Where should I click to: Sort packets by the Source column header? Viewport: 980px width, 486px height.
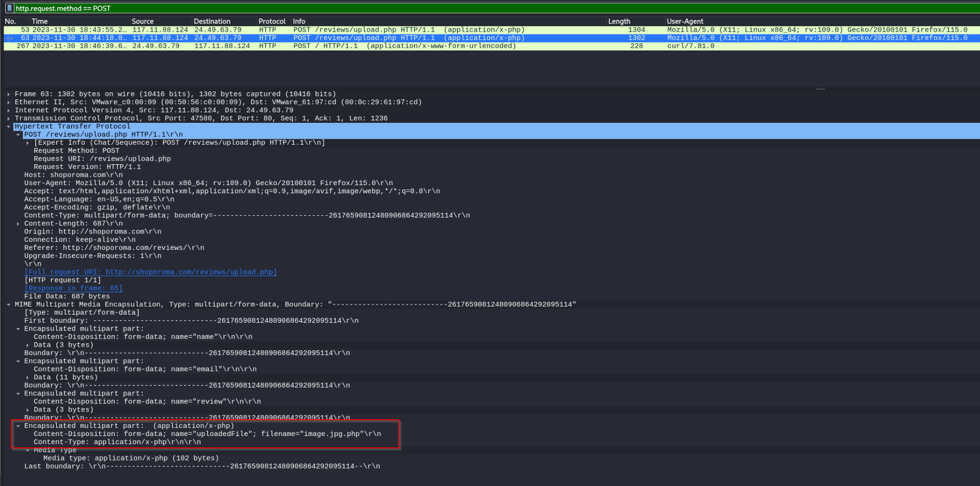142,21
